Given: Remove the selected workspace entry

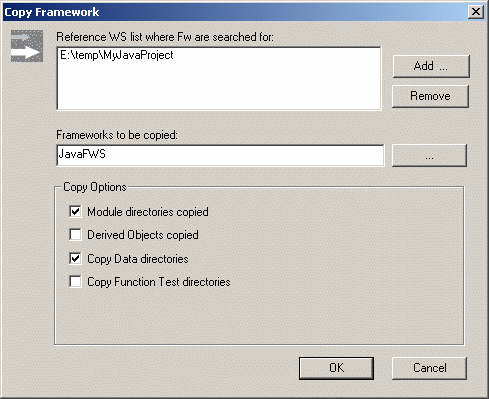Looking at the screenshot, I should pyautogui.click(x=430, y=96).
